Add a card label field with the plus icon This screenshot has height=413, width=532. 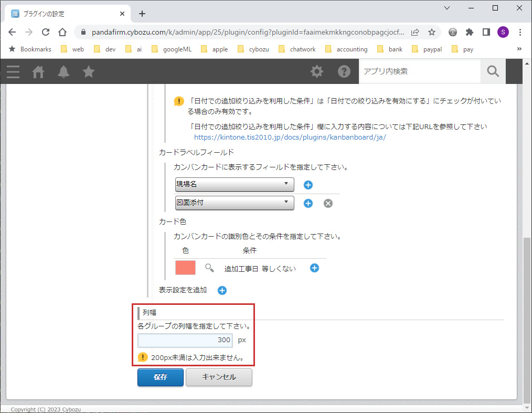[307, 185]
